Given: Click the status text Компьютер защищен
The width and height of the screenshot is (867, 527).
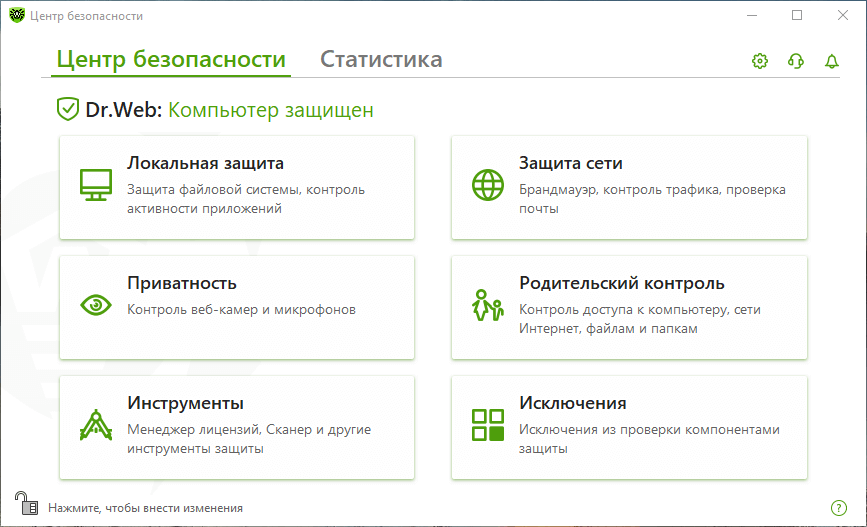Looking at the screenshot, I should (x=271, y=109).
